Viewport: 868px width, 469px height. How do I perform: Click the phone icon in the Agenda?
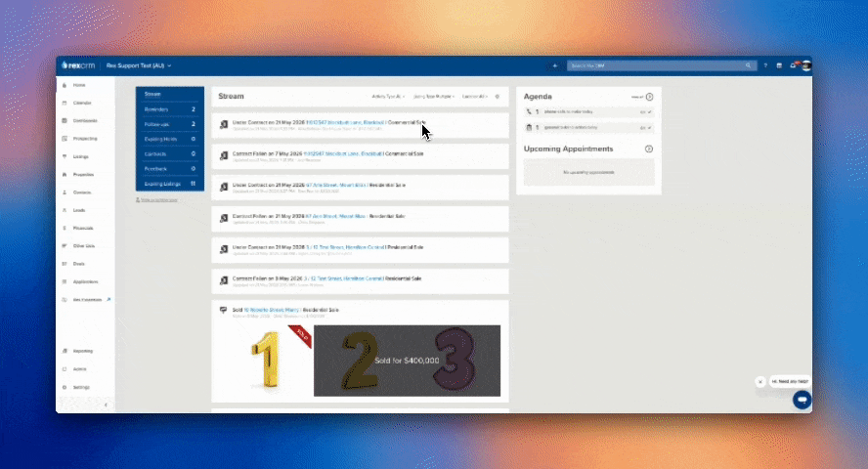[x=529, y=111]
